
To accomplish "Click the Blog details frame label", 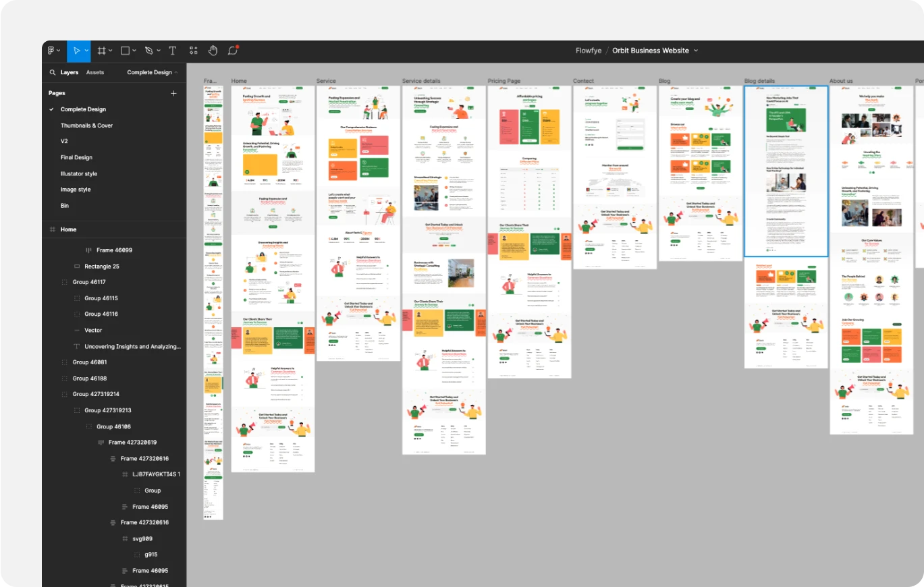I will [x=760, y=81].
